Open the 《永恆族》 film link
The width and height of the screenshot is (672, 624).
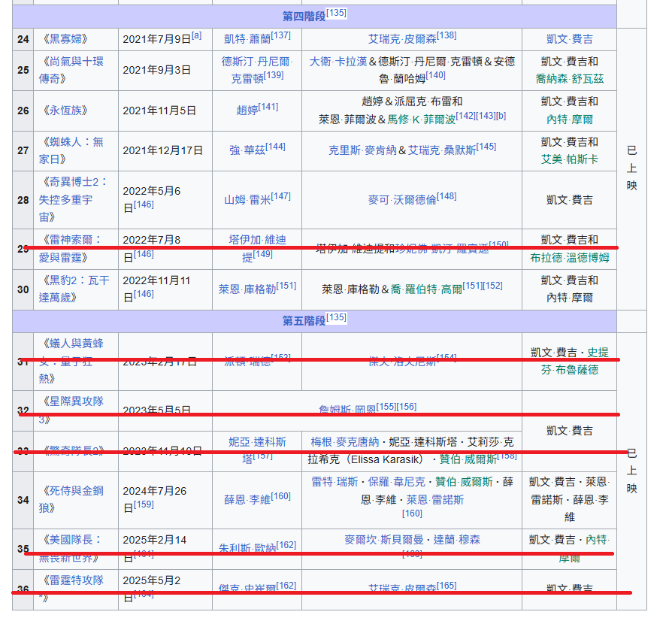click(65, 111)
